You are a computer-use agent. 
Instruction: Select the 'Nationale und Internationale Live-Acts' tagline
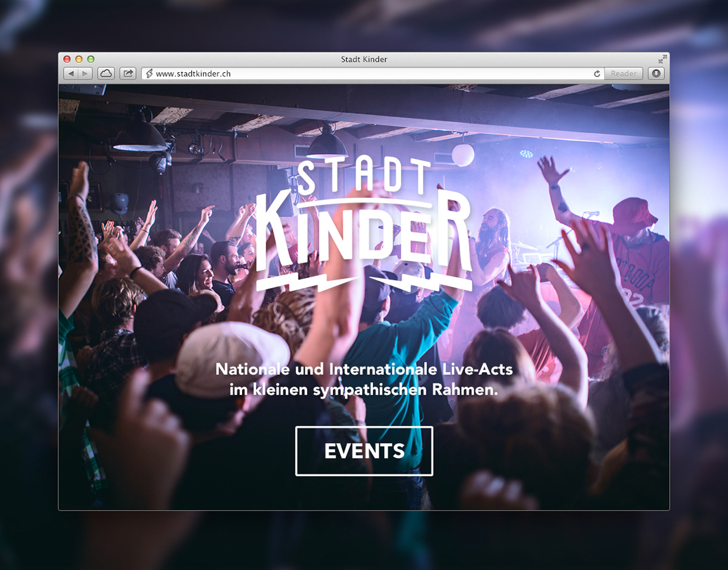tap(364, 369)
